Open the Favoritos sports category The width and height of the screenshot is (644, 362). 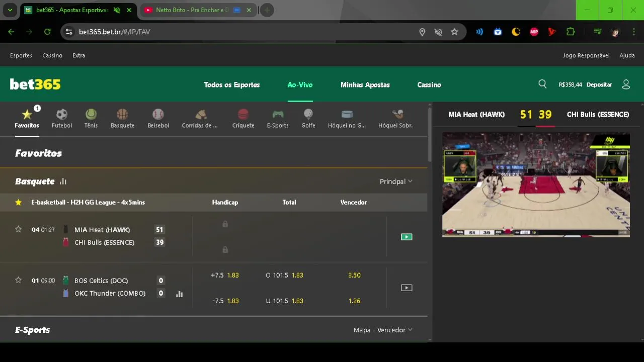pos(27,119)
